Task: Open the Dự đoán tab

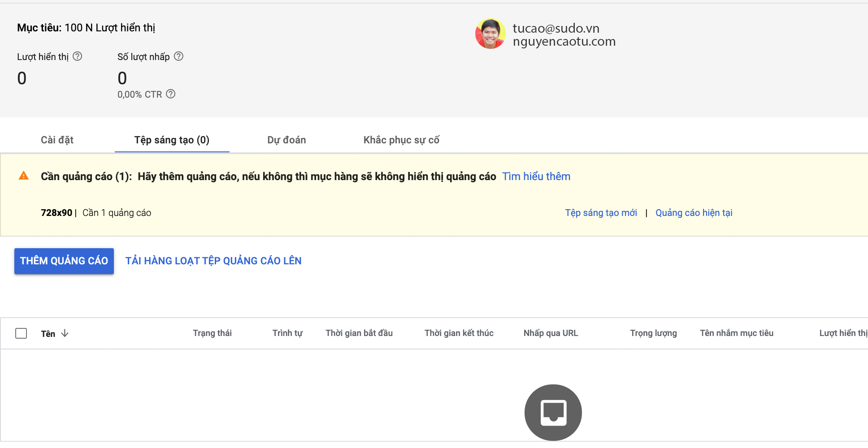Action: pyautogui.click(x=286, y=140)
